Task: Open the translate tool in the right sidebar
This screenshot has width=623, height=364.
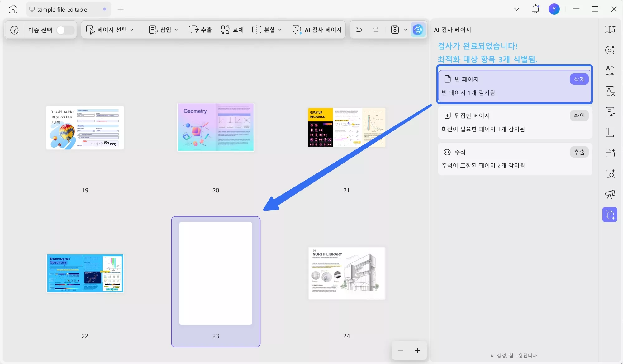Action: tap(610, 71)
